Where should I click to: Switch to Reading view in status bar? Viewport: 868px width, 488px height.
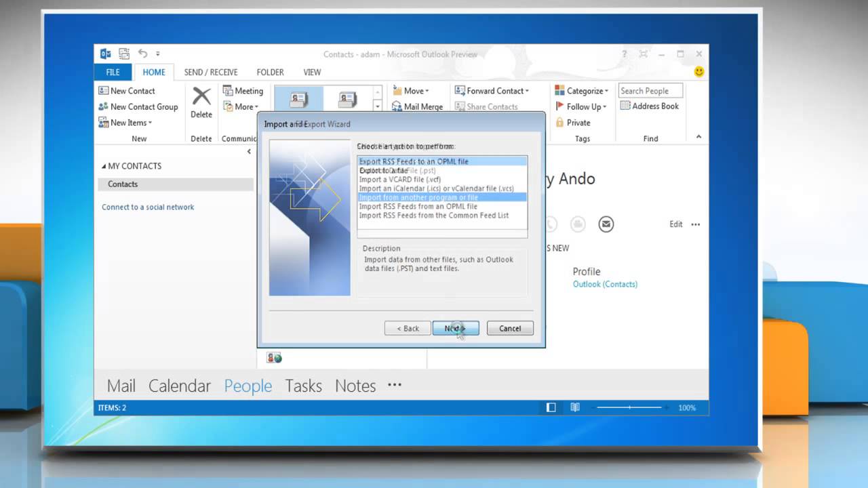click(575, 407)
